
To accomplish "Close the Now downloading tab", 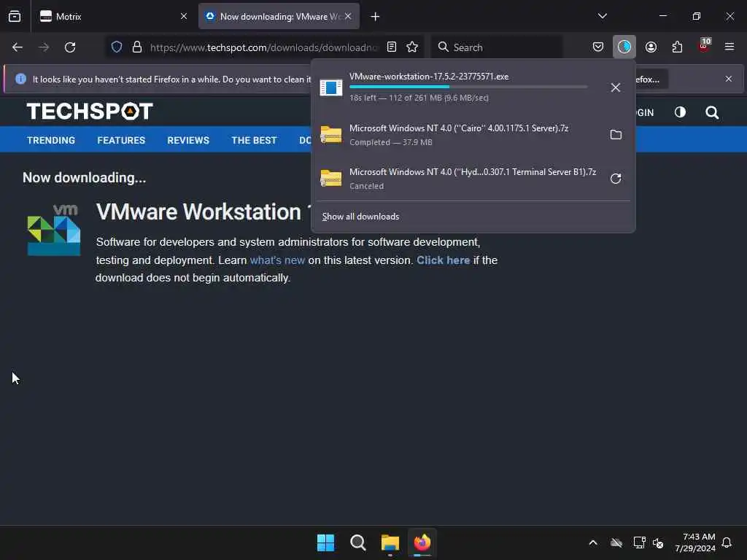I will [x=348, y=17].
